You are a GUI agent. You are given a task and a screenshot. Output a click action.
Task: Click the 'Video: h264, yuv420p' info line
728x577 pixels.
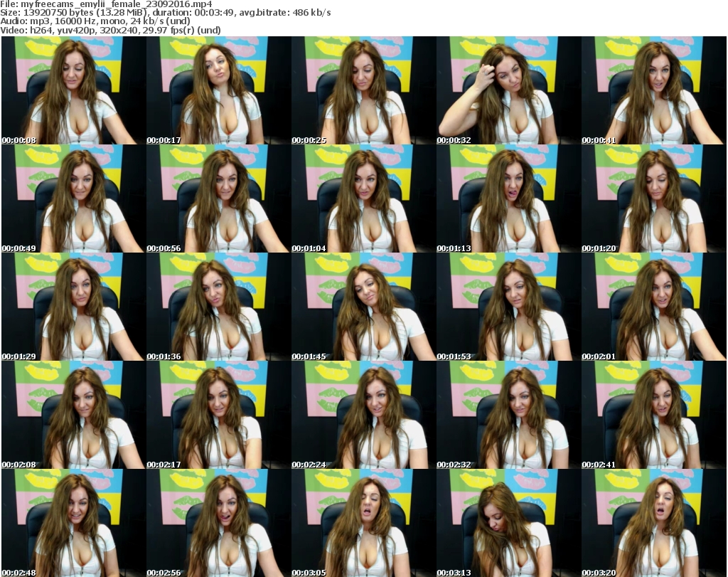[x=110, y=31]
